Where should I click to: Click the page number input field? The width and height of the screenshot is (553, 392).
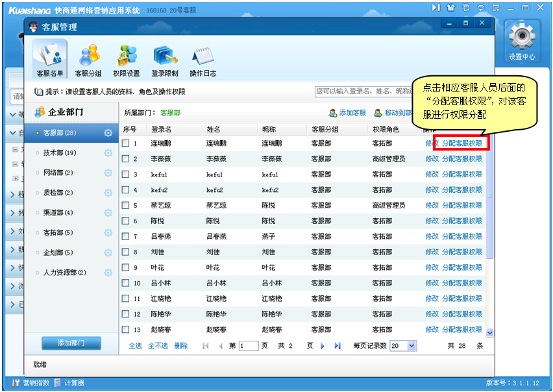pos(249,346)
